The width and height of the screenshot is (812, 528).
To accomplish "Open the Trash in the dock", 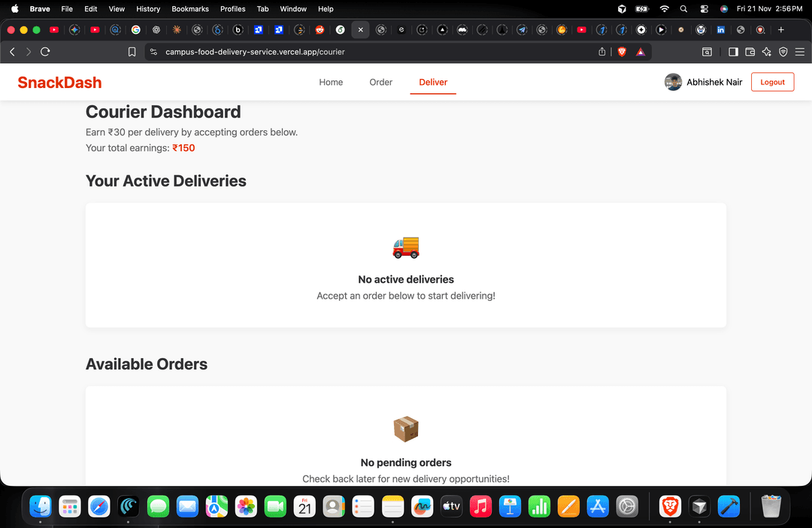I will [x=771, y=506].
